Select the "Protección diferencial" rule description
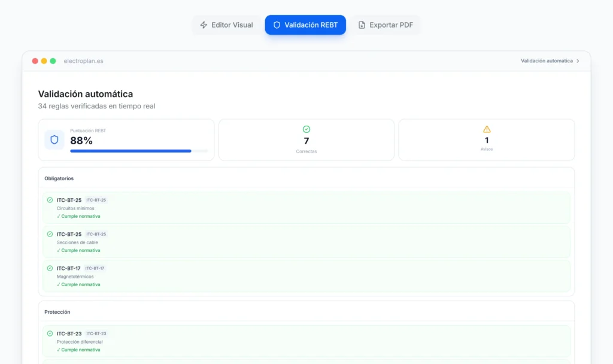 pos(80,342)
